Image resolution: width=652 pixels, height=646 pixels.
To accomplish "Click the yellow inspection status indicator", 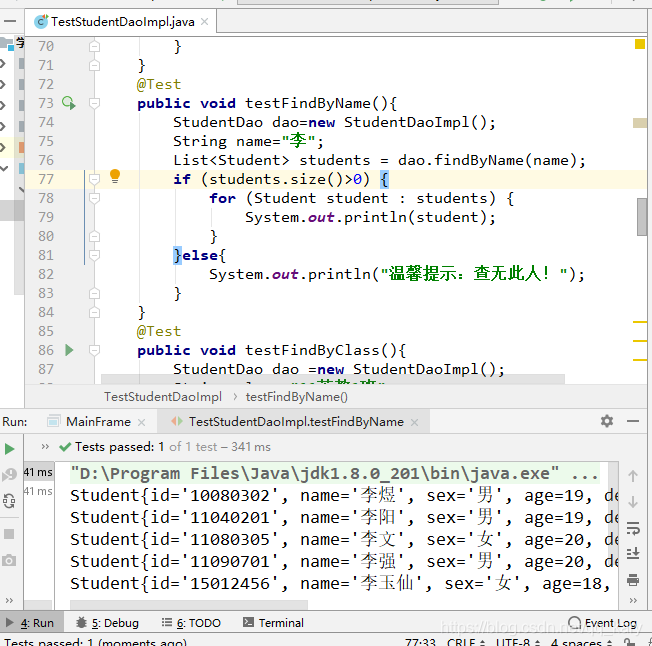I will 640,44.
